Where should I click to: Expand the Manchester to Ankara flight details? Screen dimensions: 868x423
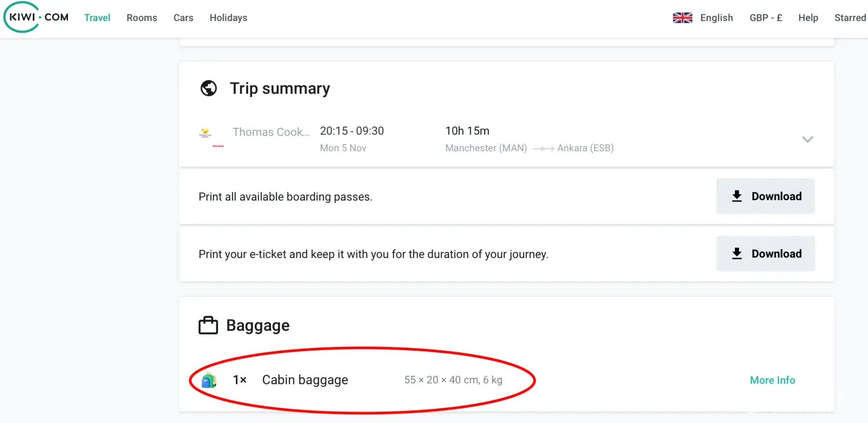pos(807,139)
